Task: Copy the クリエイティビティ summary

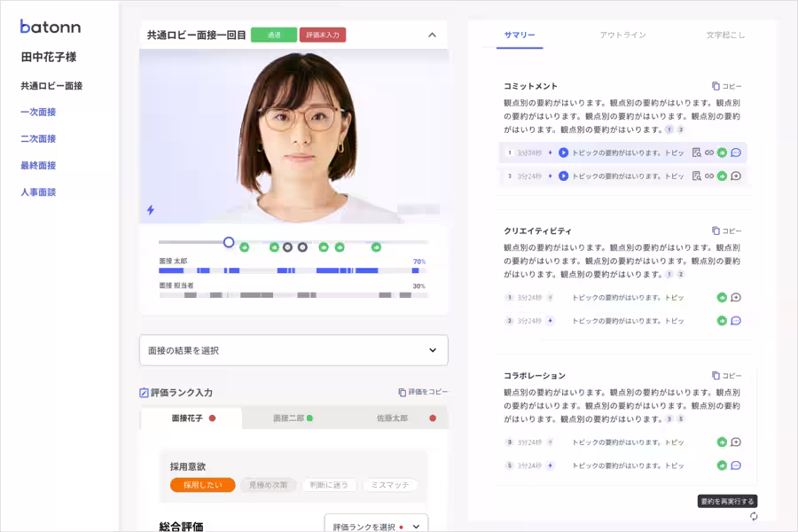Action: click(x=727, y=231)
